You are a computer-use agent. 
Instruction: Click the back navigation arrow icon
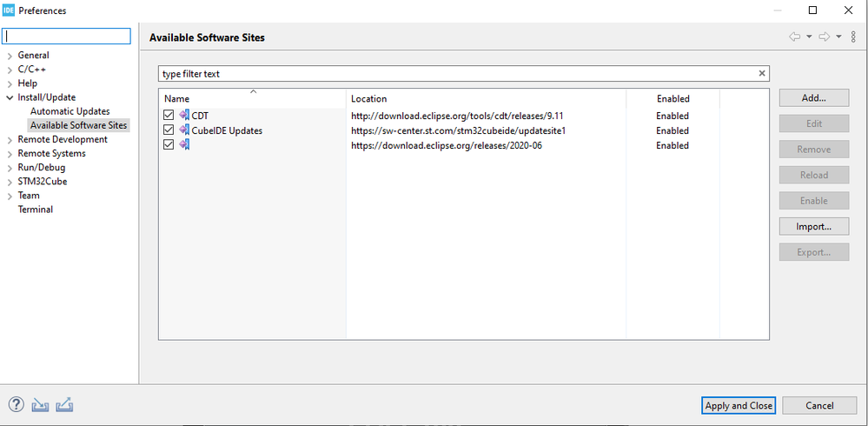point(795,37)
